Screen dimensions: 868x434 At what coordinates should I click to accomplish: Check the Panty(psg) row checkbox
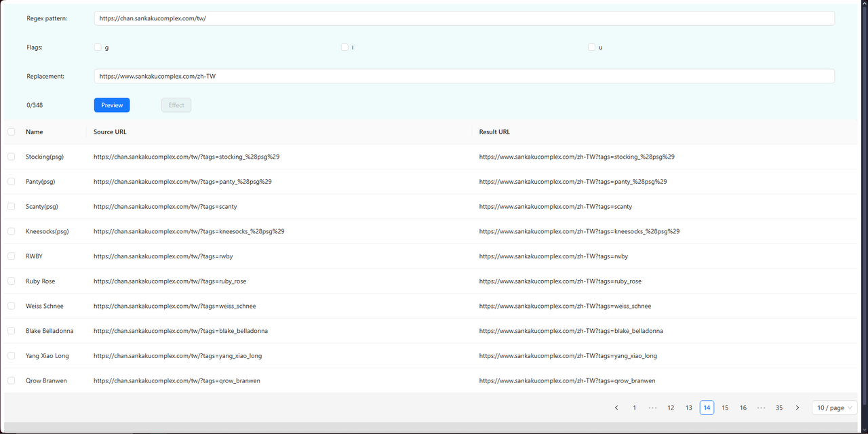[x=11, y=182]
